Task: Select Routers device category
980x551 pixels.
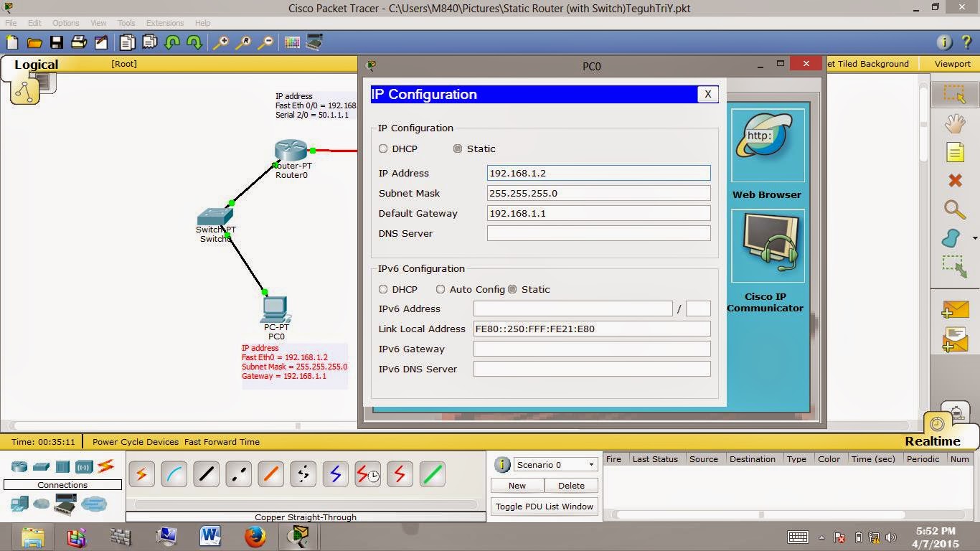Action: pyautogui.click(x=19, y=466)
